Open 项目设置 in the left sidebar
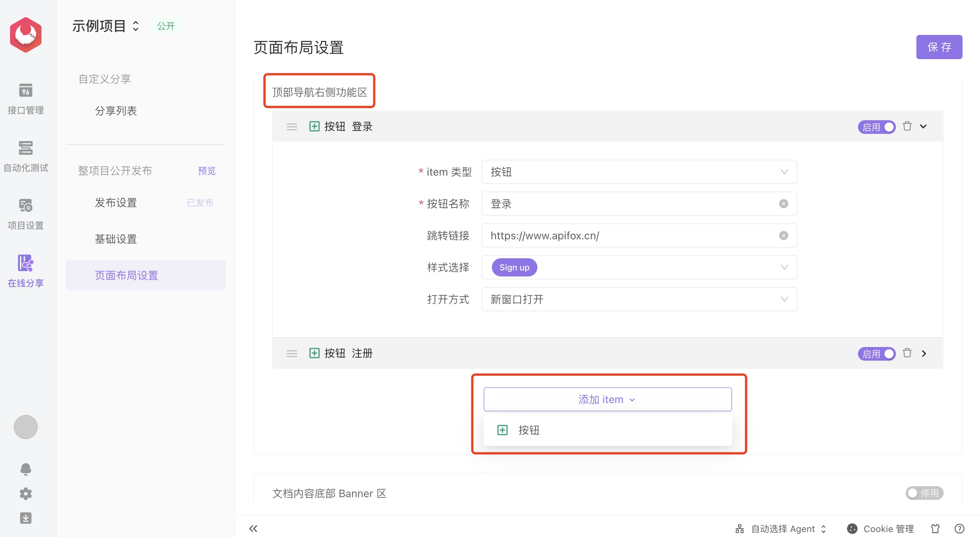This screenshot has width=980, height=537. [25, 214]
